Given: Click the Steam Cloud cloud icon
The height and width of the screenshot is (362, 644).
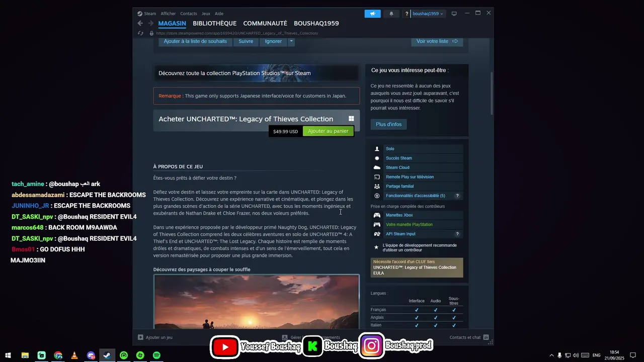Looking at the screenshot, I should 377,167.
